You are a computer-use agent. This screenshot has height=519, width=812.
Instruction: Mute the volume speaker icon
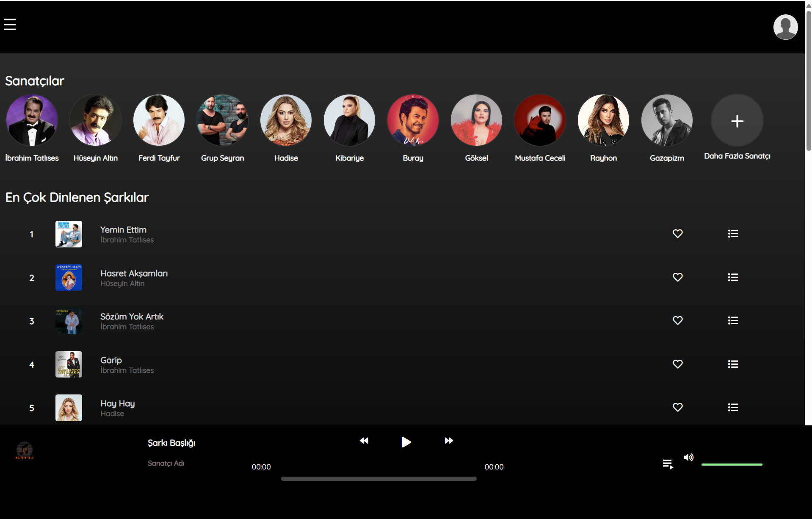(x=688, y=457)
